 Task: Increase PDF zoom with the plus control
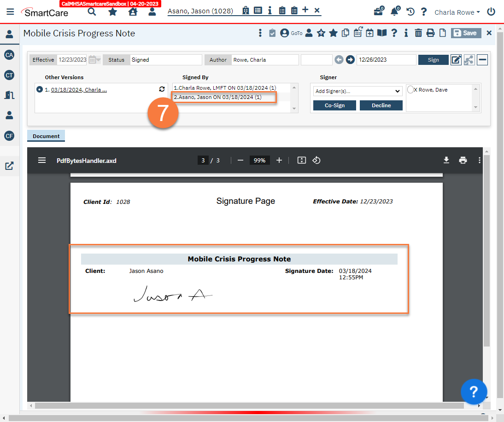pos(279,160)
